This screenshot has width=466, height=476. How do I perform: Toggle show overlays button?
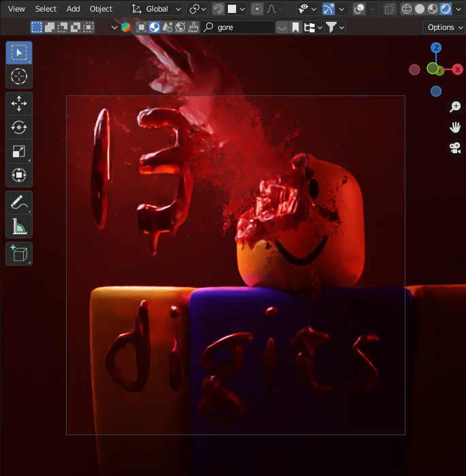[x=359, y=9]
